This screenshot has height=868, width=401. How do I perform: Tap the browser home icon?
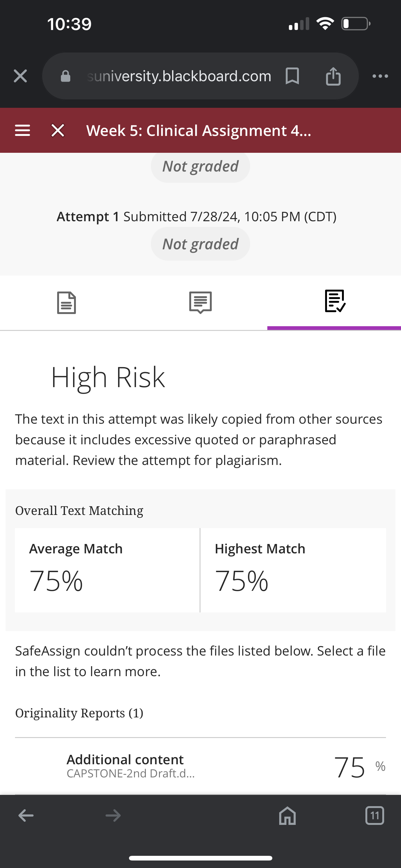(x=288, y=816)
